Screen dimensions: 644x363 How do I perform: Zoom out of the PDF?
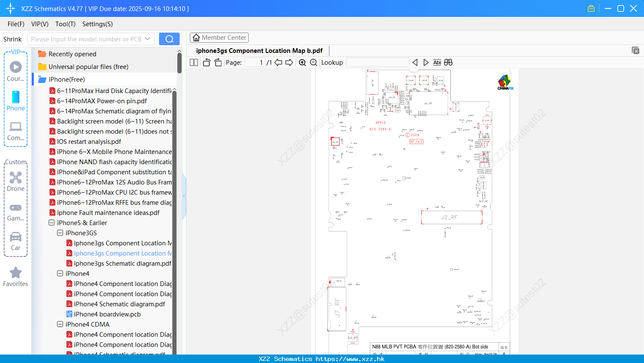314,63
